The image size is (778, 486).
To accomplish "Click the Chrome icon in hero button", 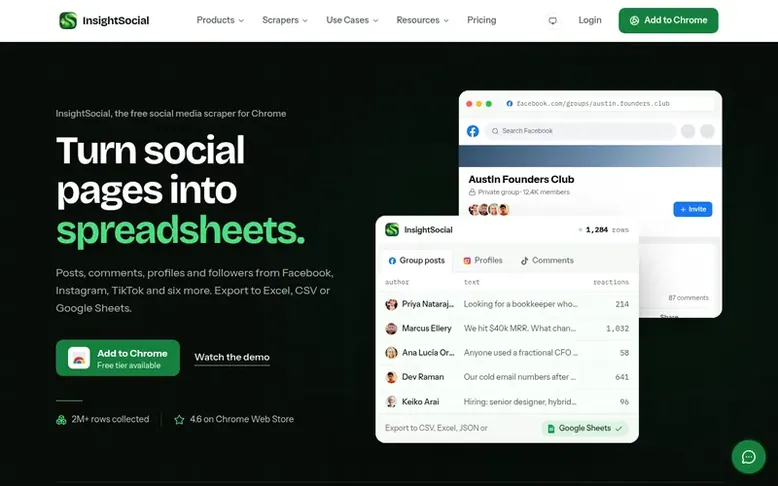I will [79, 358].
